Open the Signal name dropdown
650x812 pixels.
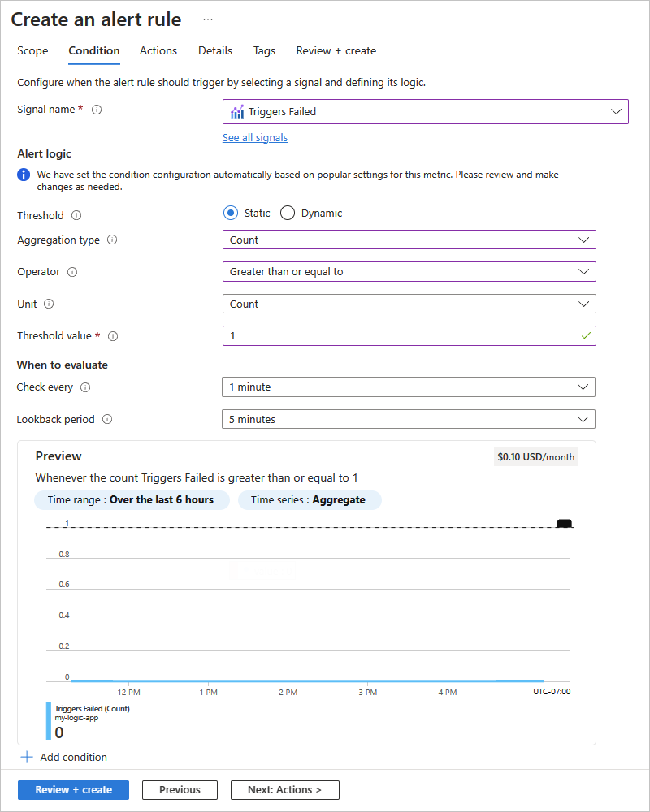tap(426, 111)
